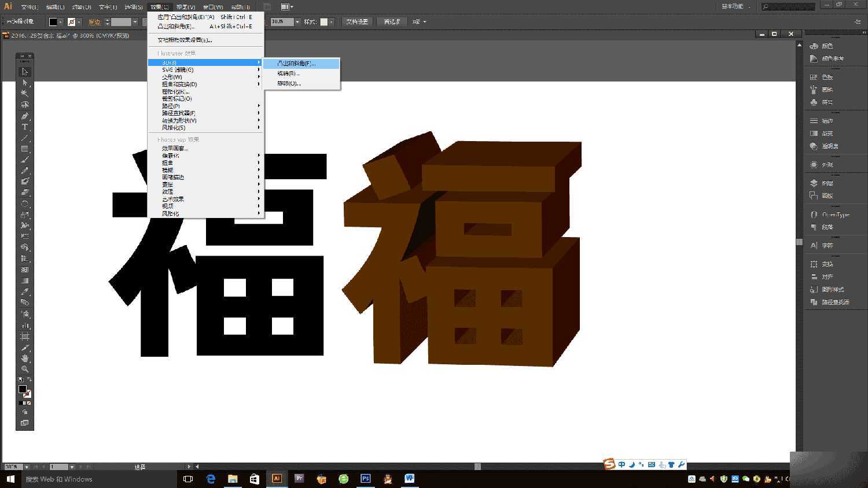Open the Window menu in menu bar
Image resolution: width=868 pixels, height=488 pixels.
(x=212, y=6)
